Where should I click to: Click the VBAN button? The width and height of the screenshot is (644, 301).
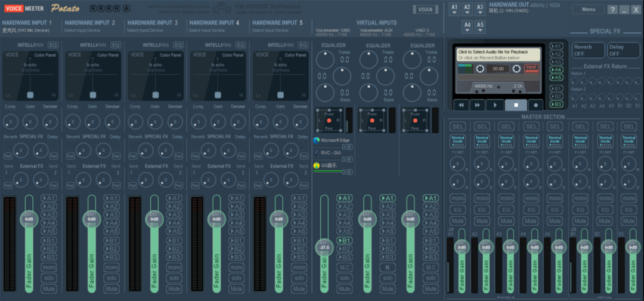tap(425, 10)
